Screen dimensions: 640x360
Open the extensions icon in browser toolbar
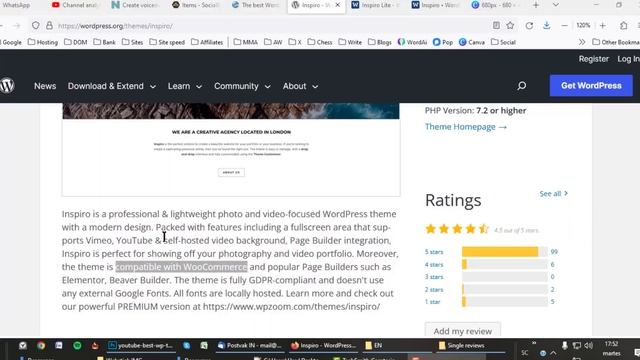[x=623, y=25]
